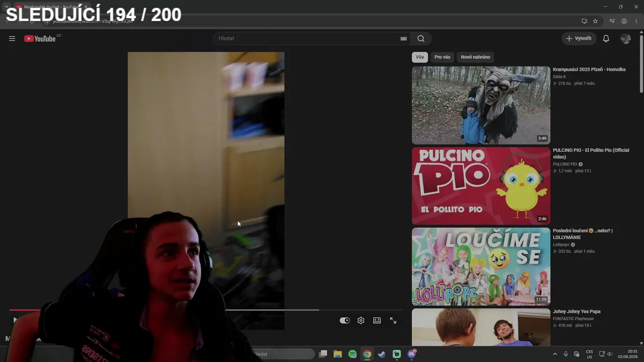Viewport: 644px width, 362px height.
Task: Open Discord from the taskbar
Action: (x=412, y=354)
